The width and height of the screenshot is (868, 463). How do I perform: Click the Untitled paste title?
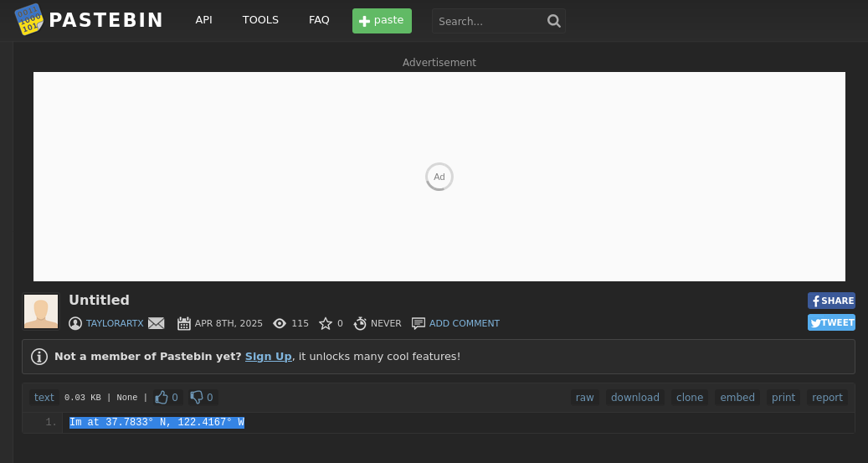point(99,301)
